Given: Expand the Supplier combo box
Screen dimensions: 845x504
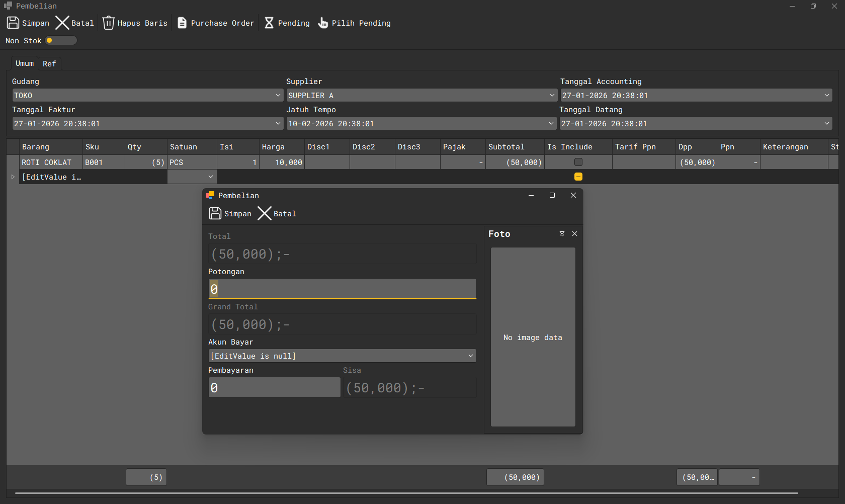Looking at the screenshot, I should click(552, 96).
